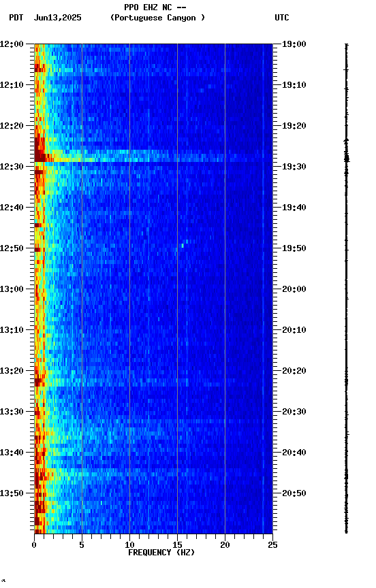Click the '5' frequency axis label
376x588 pixels.
pyautogui.click(x=82, y=545)
